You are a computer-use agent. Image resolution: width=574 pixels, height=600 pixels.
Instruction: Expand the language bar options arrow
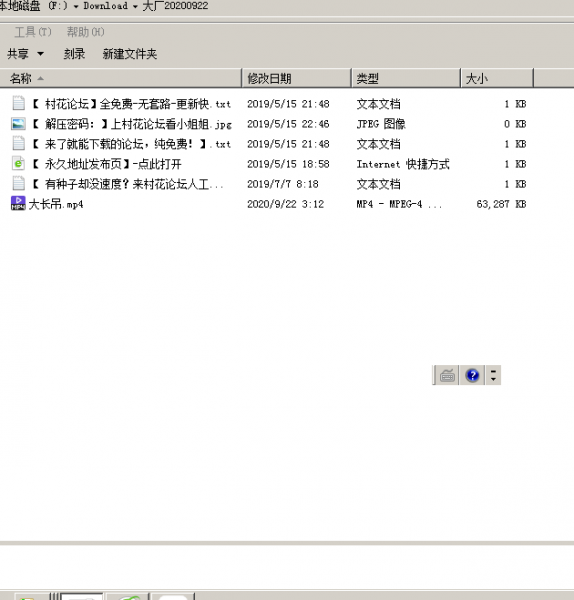click(493, 375)
